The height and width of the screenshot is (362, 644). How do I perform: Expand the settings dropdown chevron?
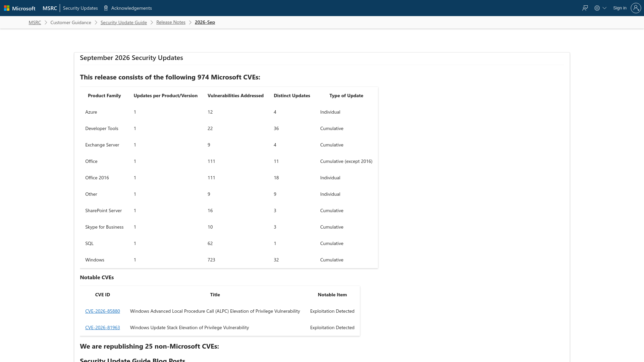coord(604,8)
